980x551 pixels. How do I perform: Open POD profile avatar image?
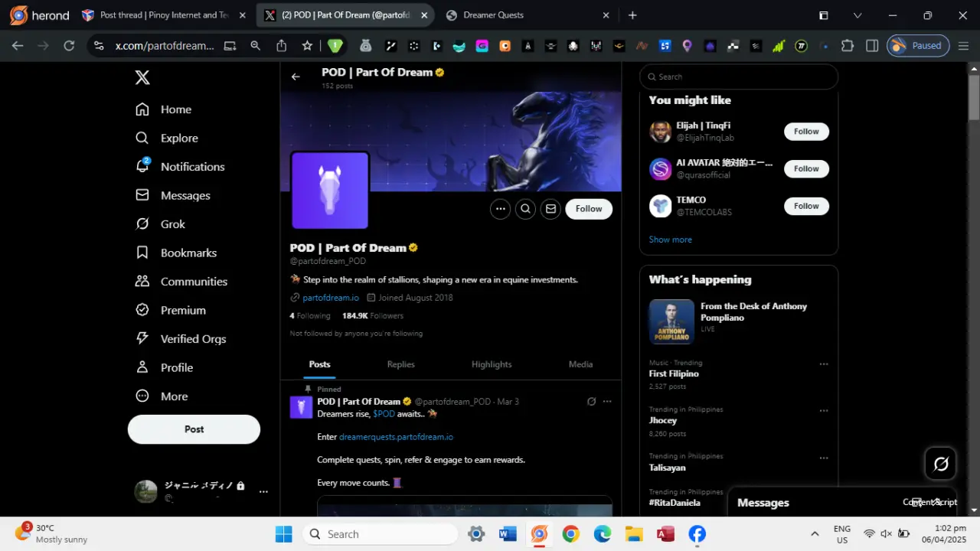[330, 191]
